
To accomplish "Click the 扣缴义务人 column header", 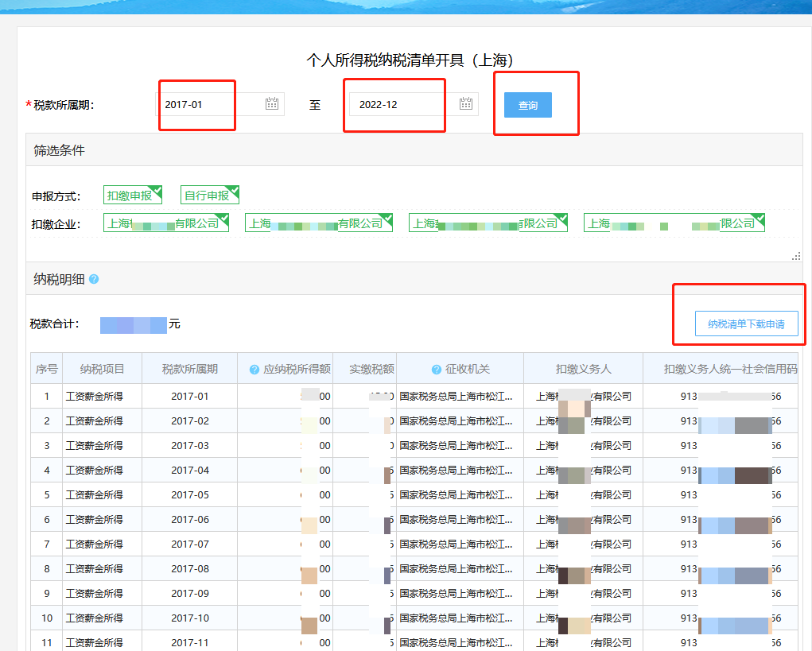I will 583,369.
